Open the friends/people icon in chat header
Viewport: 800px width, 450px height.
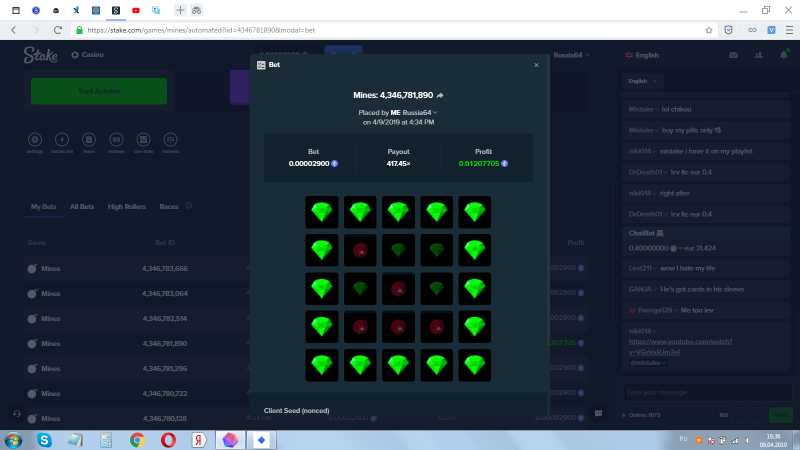(x=759, y=55)
